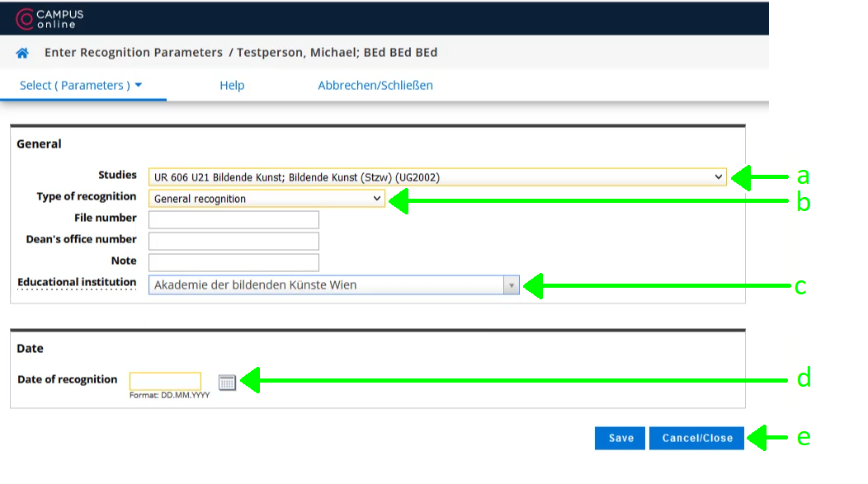
Task: Open the Help menu item
Action: click(x=232, y=85)
